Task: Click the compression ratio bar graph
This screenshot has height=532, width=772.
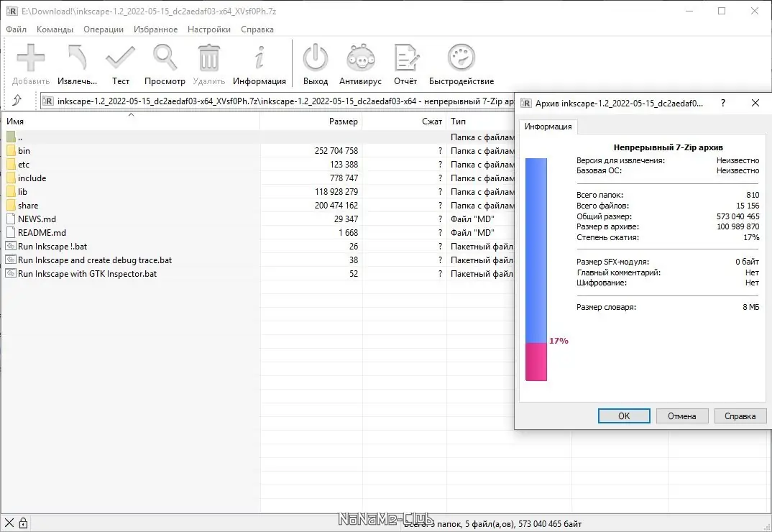Action: pos(536,270)
